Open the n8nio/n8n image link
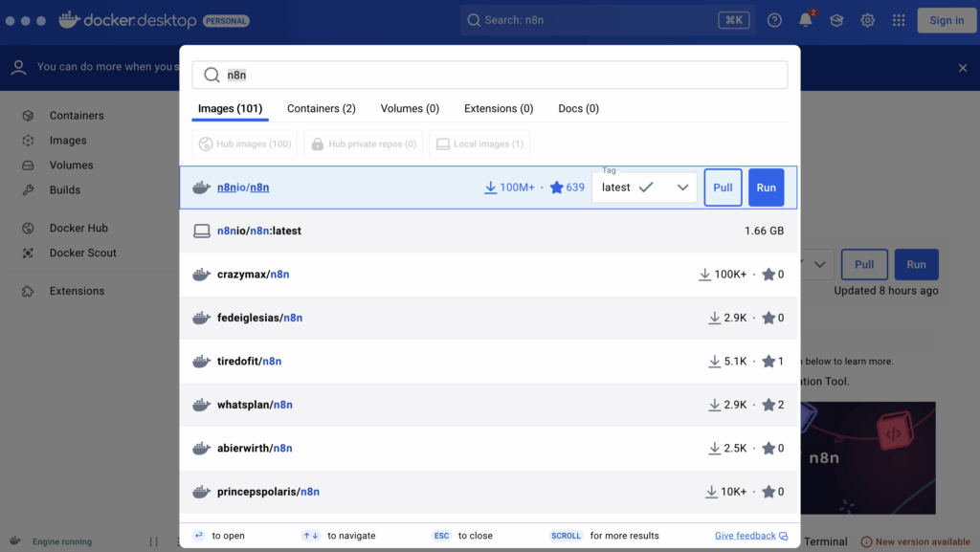 [x=243, y=188]
